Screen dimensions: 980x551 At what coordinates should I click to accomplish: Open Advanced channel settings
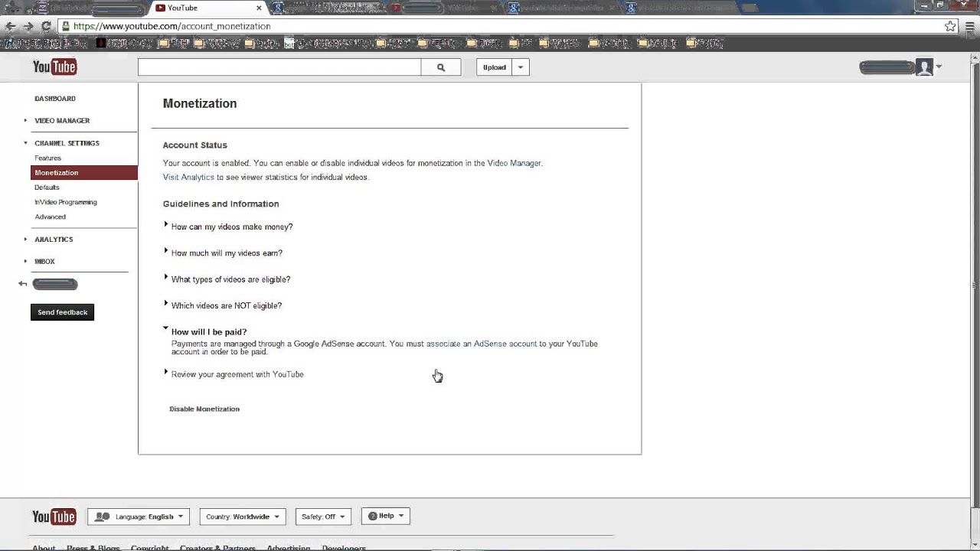pos(51,217)
